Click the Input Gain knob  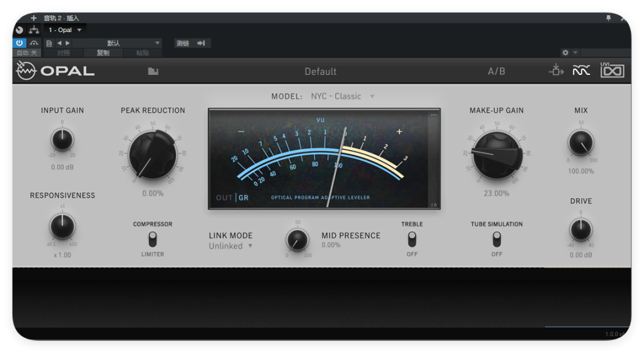pos(62,140)
